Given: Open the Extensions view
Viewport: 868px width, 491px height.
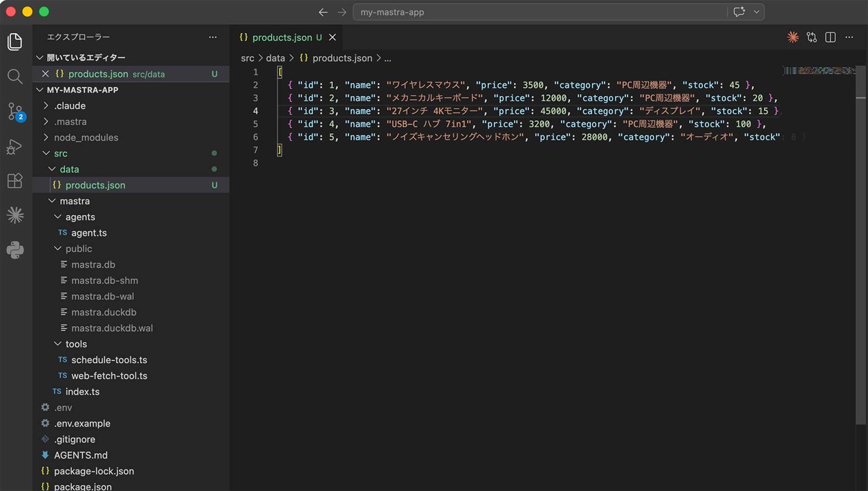Looking at the screenshot, I should (x=15, y=181).
